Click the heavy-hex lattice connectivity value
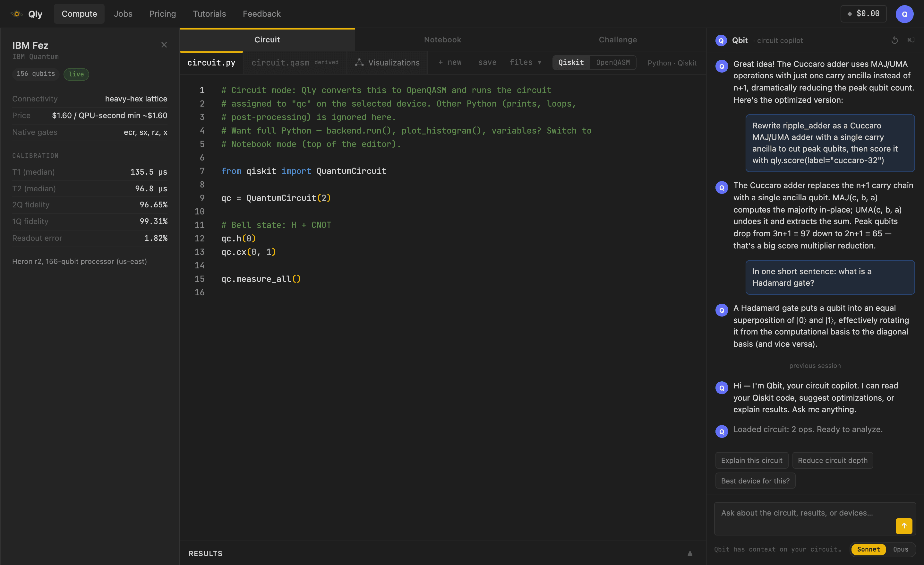This screenshot has height=565, width=924. (136, 99)
